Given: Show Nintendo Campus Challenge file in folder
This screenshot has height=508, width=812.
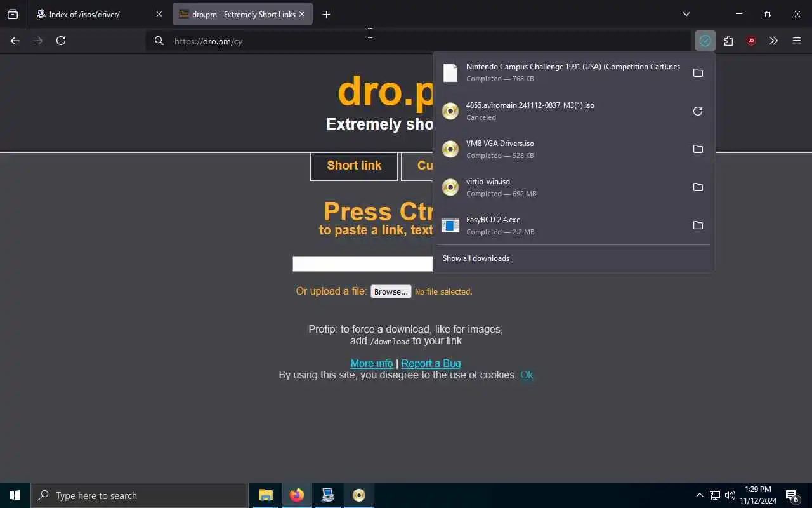Looking at the screenshot, I should pyautogui.click(x=698, y=73).
